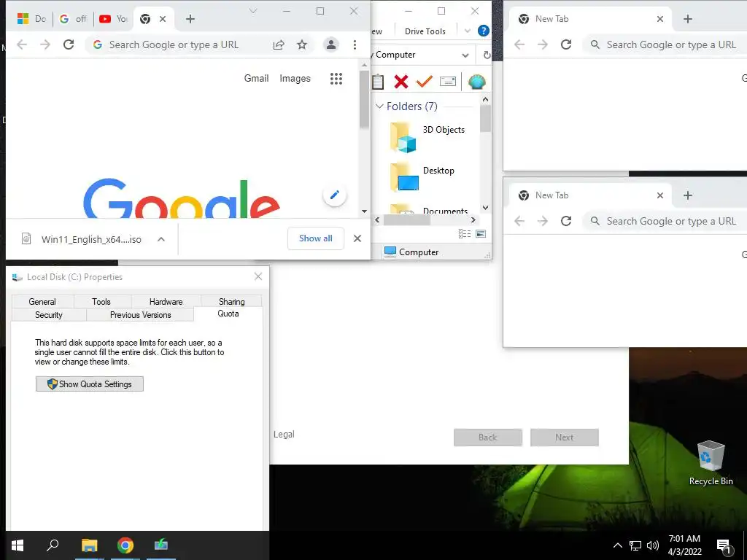Close the downloads bar in Chrome

click(x=357, y=238)
